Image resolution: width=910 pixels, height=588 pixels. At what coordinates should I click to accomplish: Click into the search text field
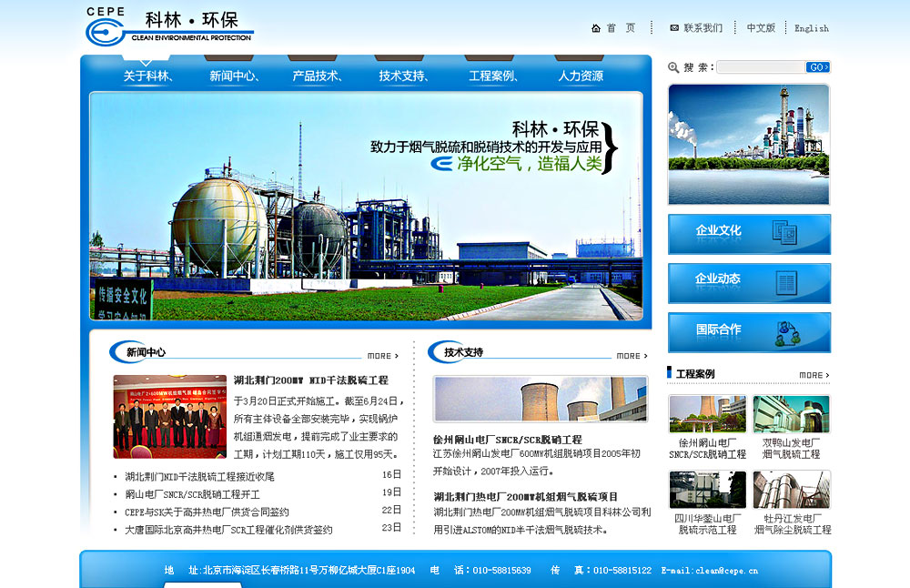760,67
